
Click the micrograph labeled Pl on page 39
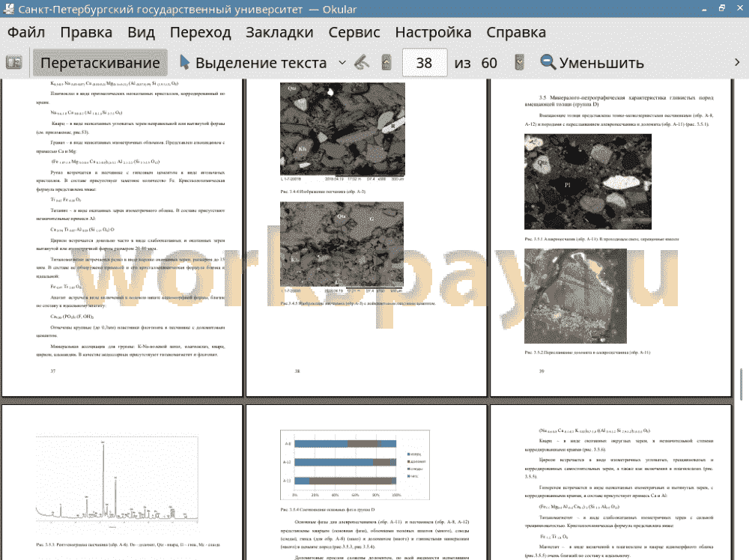pyautogui.click(x=587, y=181)
